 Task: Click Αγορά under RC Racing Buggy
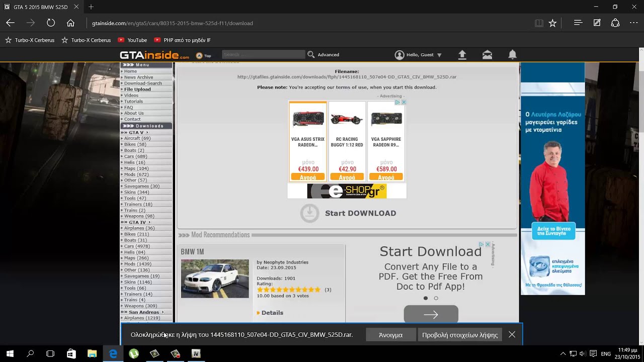[x=347, y=177]
